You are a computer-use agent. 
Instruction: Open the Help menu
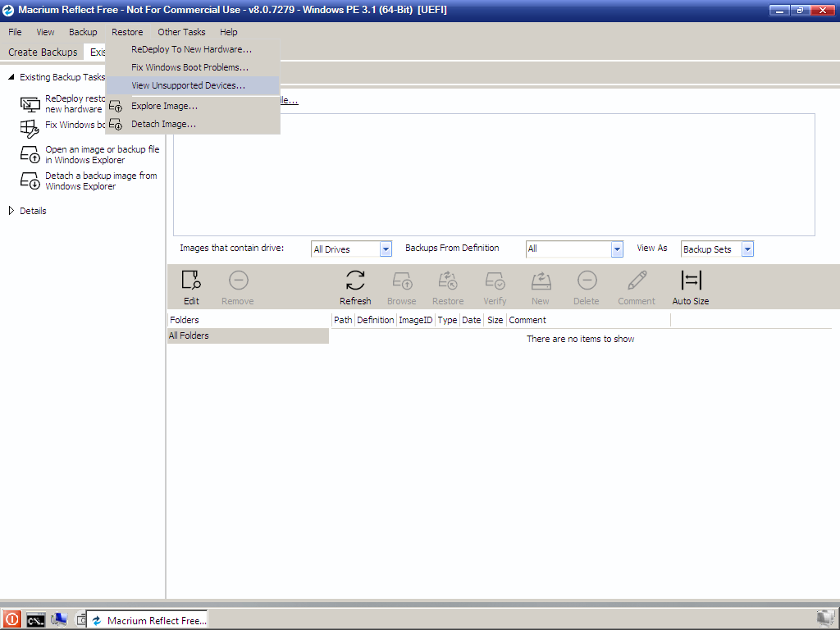(x=228, y=32)
